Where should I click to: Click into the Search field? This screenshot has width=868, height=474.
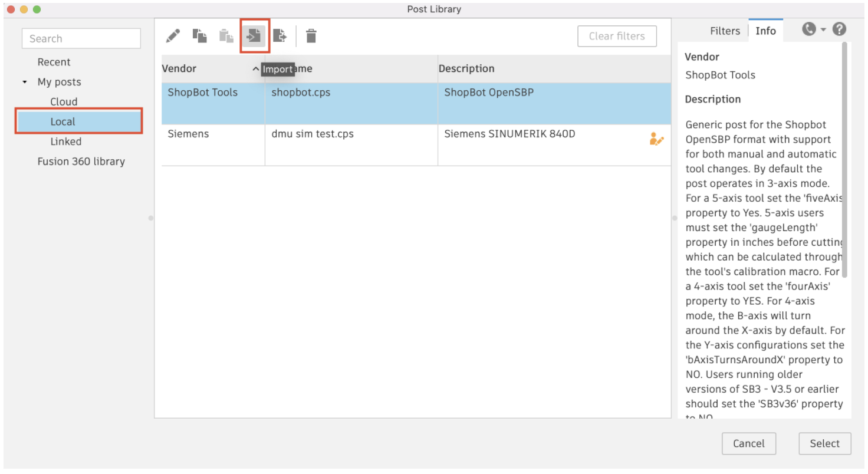(x=81, y=38)
